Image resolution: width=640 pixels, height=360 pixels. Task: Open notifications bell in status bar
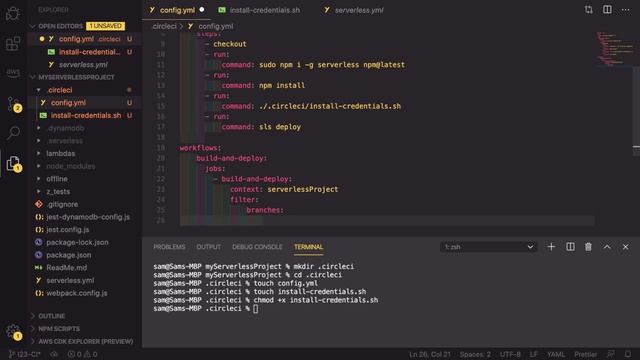pos(628,354)
